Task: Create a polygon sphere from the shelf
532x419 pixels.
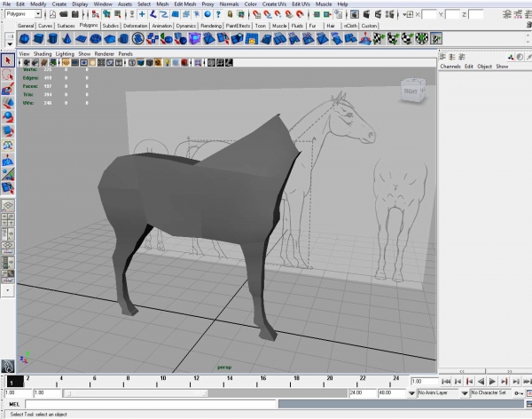Action: pos(24,39)
